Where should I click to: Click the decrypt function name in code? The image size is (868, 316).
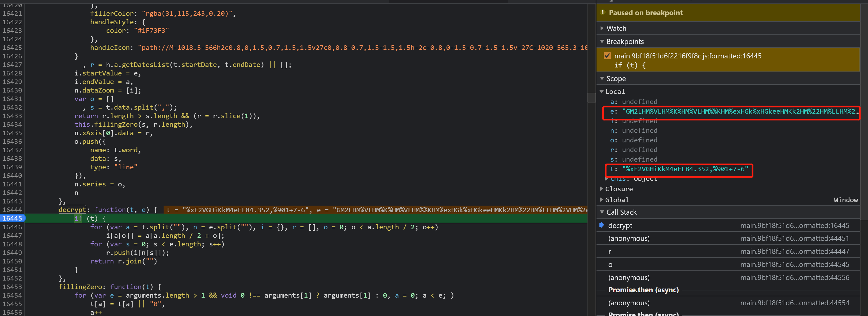[72, 210]
